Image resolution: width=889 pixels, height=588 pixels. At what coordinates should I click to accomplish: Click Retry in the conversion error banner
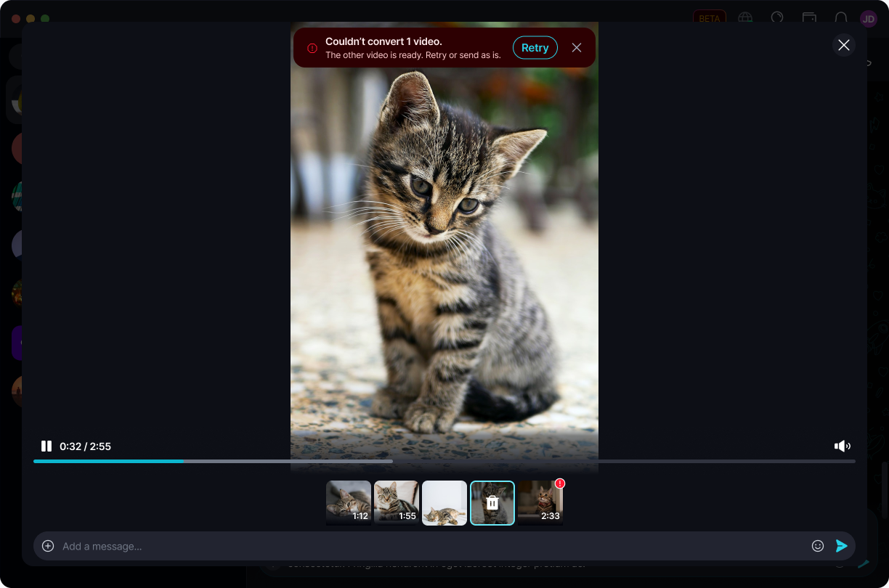point(535,48)
